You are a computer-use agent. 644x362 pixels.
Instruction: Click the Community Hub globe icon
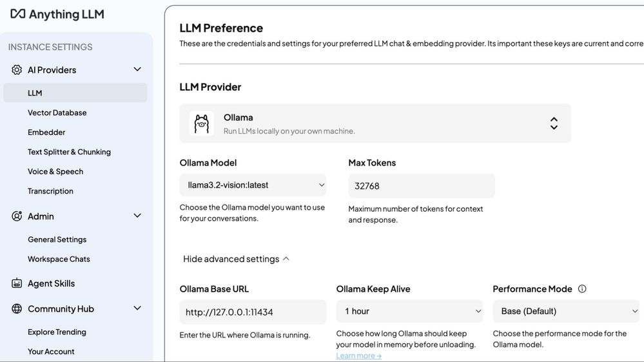coord(17,308)
